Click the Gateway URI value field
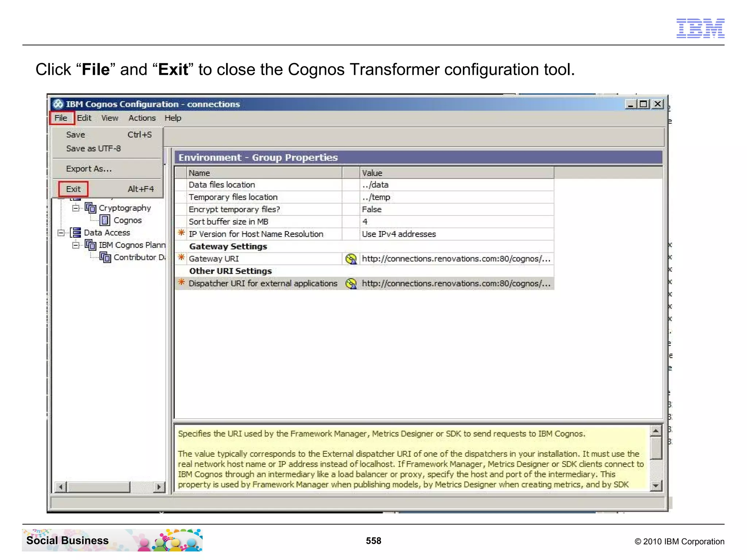Viewport: 747px width, 560px height. (457, 259)
